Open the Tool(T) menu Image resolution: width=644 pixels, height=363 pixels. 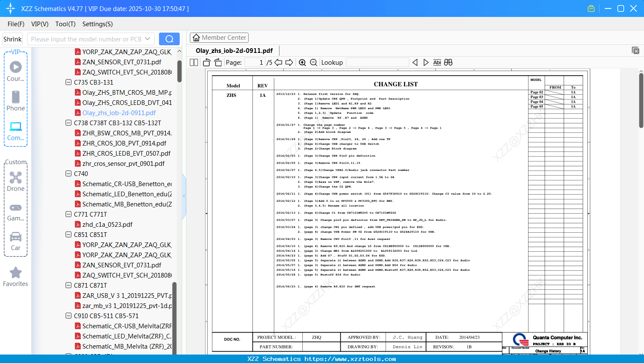pyautogui.click(x=66, y=24)
